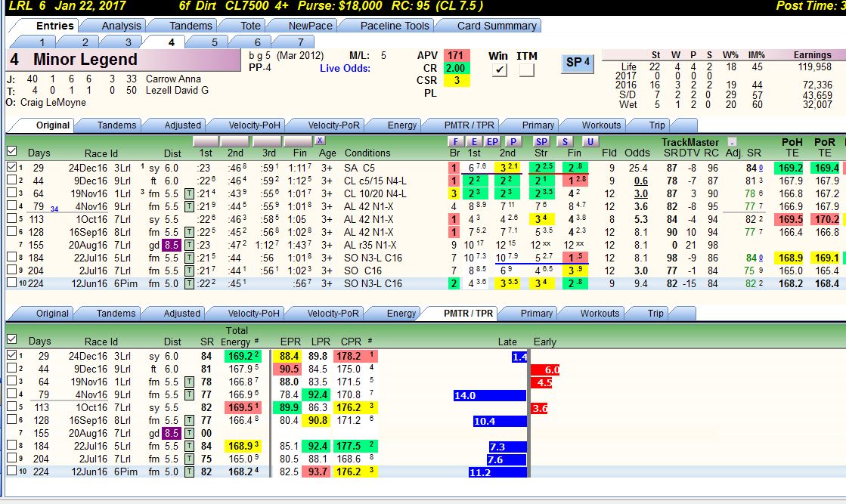Open Workouts tab in lower panel

(600, 313)
